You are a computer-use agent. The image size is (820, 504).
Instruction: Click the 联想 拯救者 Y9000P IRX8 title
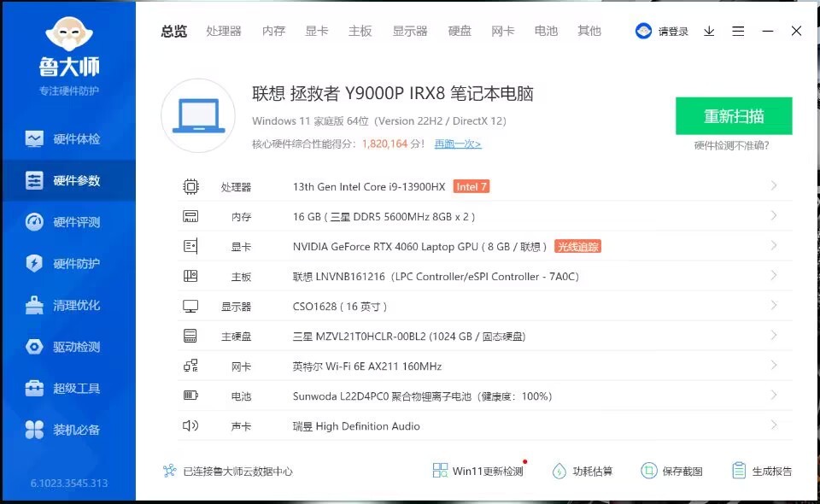393,94
